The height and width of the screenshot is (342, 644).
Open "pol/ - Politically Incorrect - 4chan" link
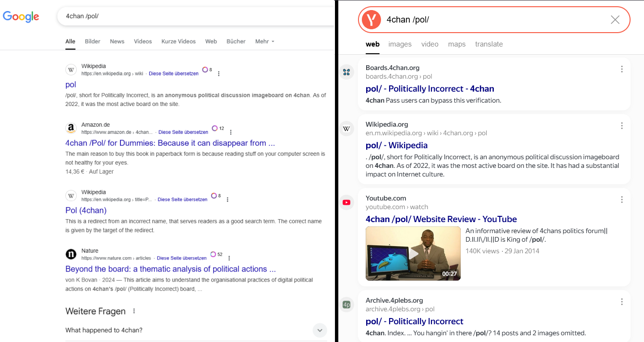[430, 89]
